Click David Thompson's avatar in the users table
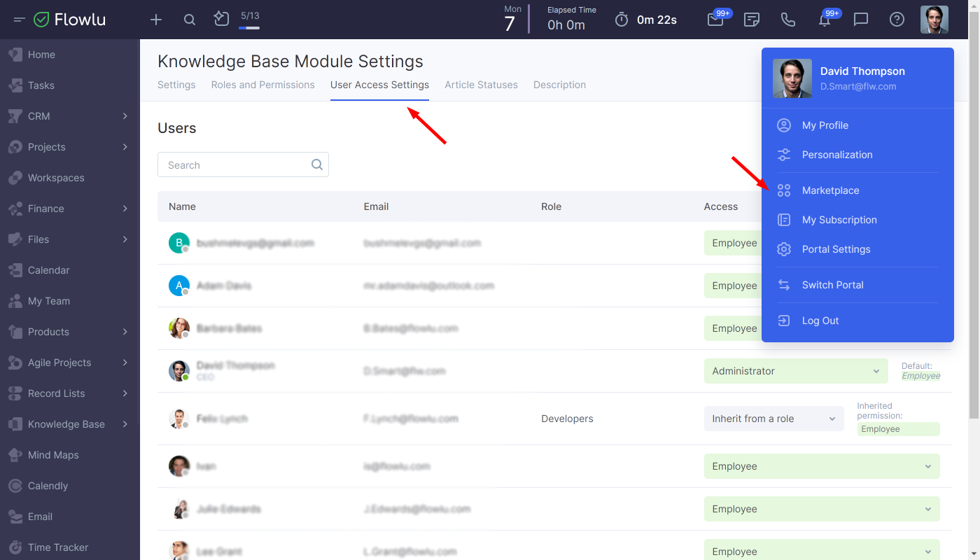This screenshot has width=980, height=560. coord(179,371)
